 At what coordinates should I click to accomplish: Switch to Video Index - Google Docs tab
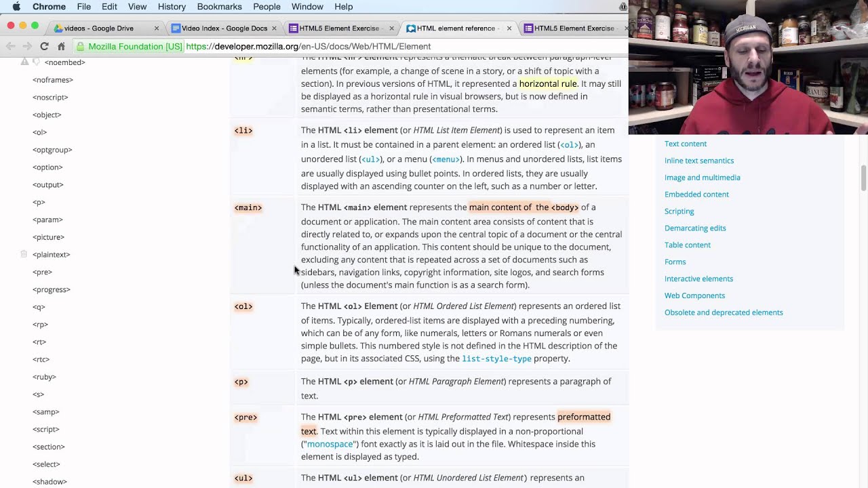pyautogui.click(x=224, y=28)
